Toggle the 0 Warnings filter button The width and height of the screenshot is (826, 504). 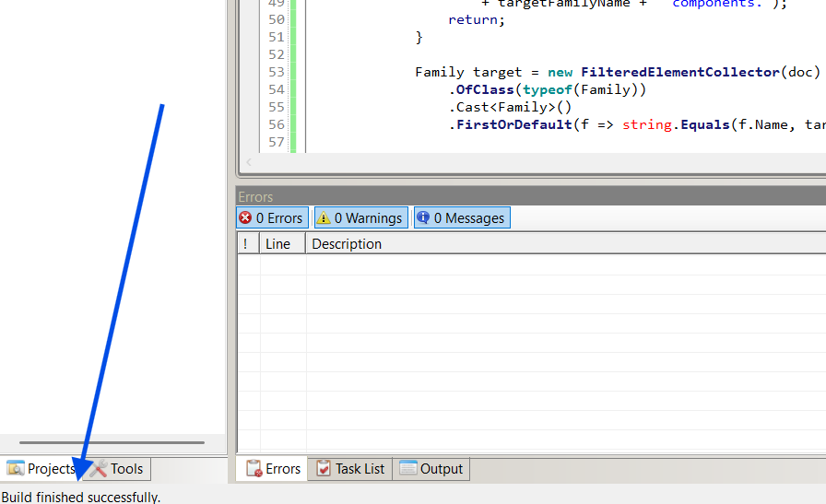[x=360, y=218]
